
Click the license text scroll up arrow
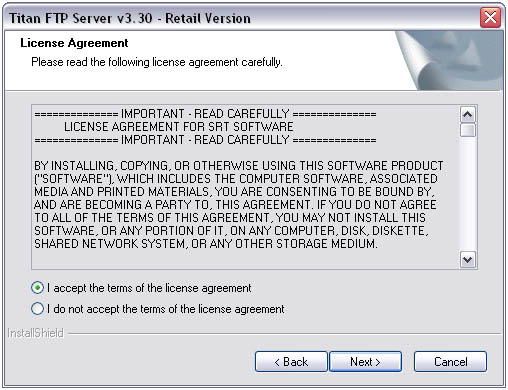(467, 115)
